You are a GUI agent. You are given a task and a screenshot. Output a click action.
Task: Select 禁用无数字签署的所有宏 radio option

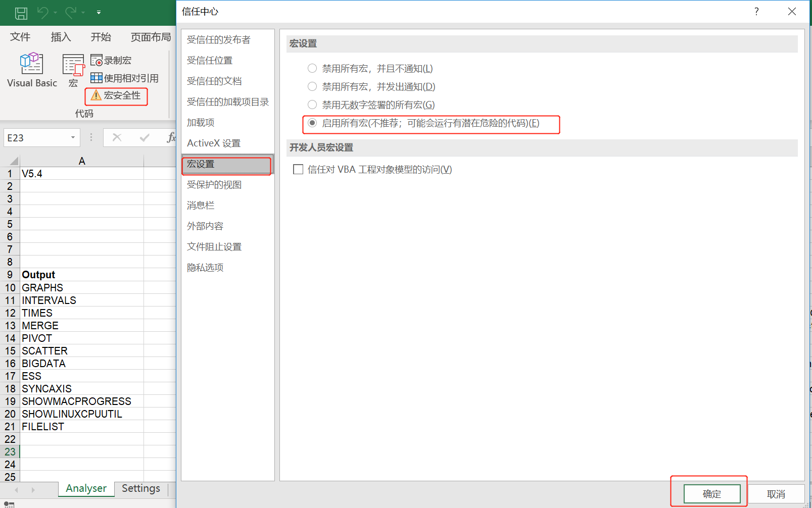(312, 105)
